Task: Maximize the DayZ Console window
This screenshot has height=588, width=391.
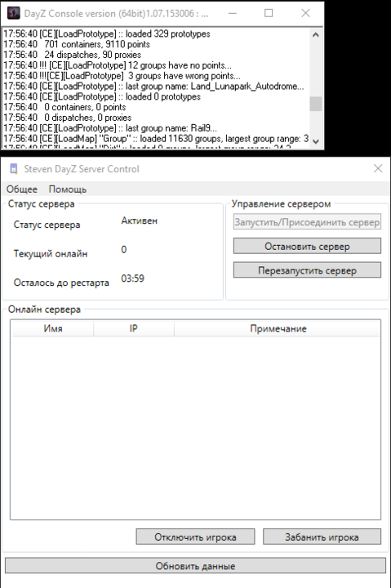Action: 269,13
